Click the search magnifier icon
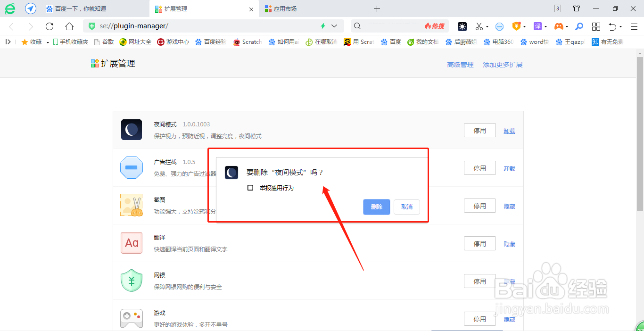Image resolution: width=644 pixels, height=331 pixels. 357,26
